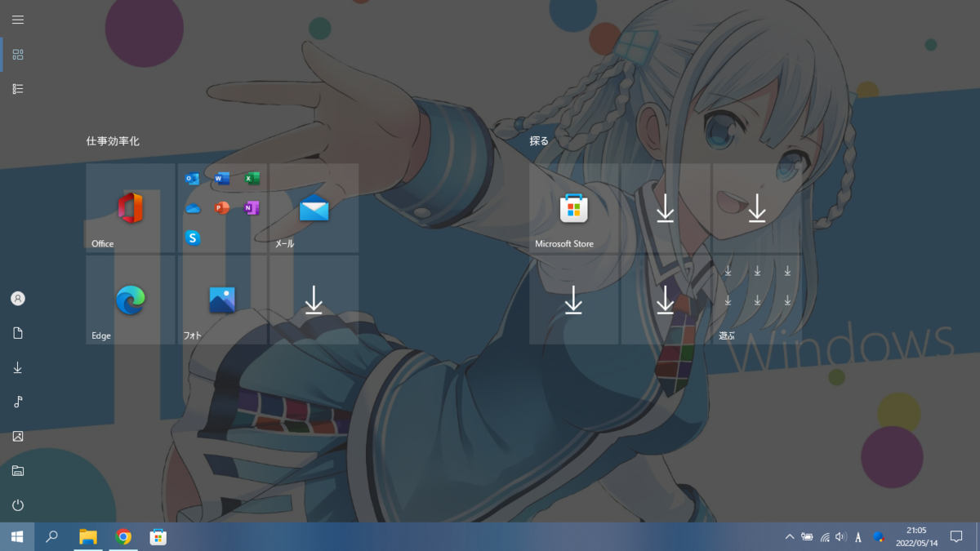Open the フォト photos tile
This screenshot has width=980, height=551.
pyautogui.click(x=222, y=300)
